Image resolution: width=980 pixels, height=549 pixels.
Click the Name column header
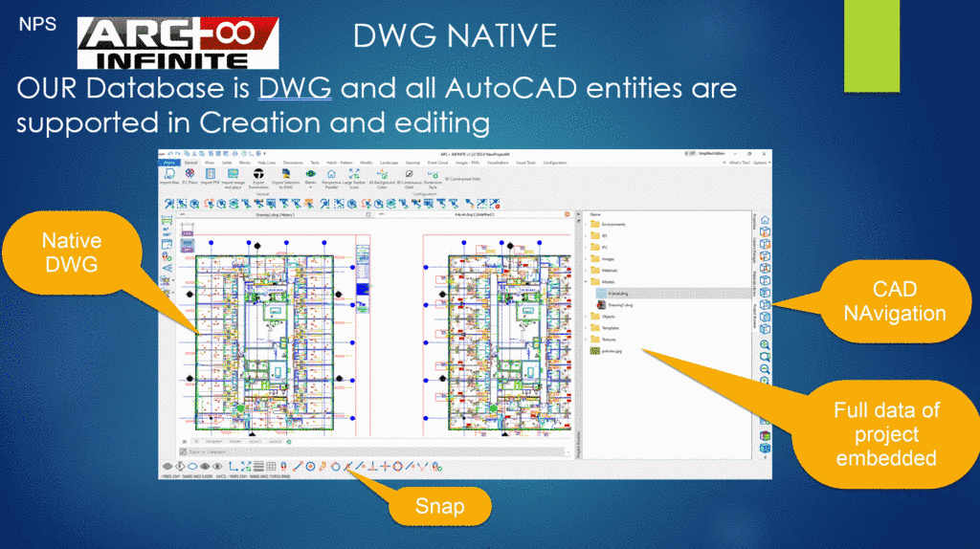click(595, 215)
